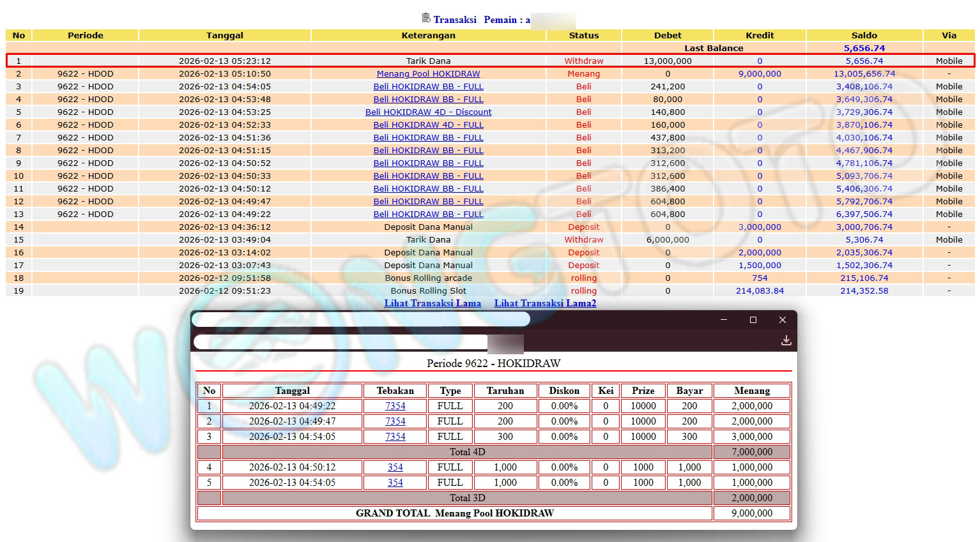
Task: Click the Saldo column header
Action: (x=864, y=36)
